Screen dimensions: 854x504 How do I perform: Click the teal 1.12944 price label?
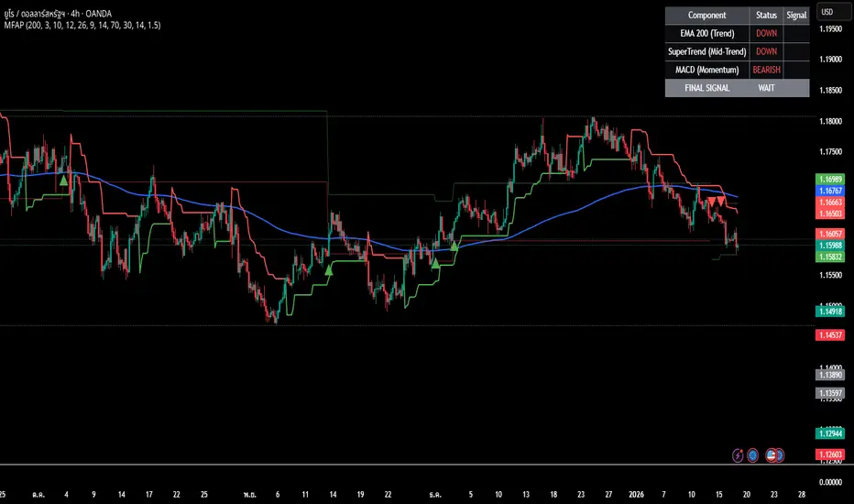[830, 433]
